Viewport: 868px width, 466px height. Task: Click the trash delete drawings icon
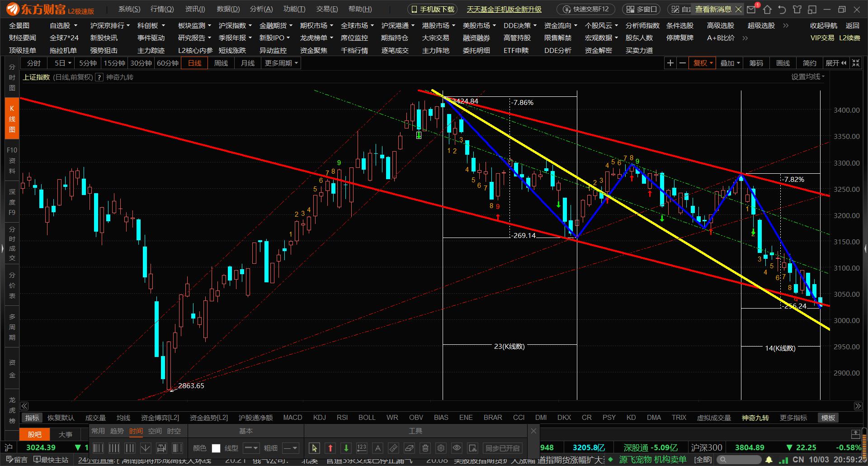click(x=425, y=448)
